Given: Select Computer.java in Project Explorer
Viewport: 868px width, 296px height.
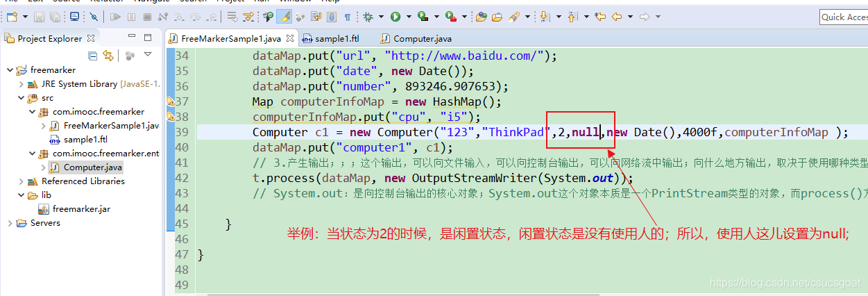Looking at the screenshot, I should [x=84, y=167].
